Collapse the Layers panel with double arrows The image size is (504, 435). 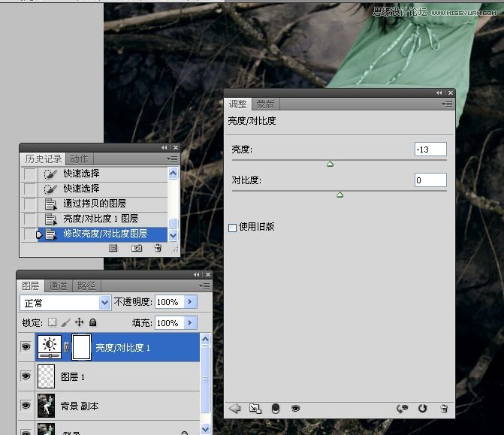point(196,274)
